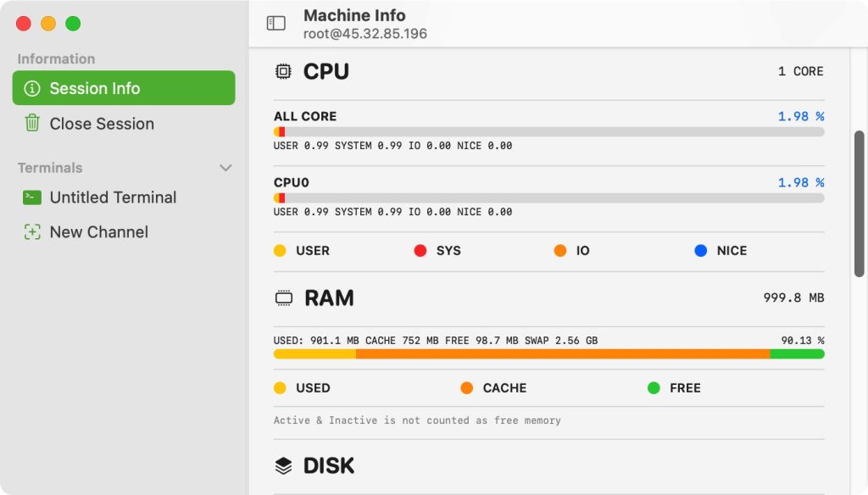Click the vertical scrollbar thumb
868x495 pixels.
point(860,203)
